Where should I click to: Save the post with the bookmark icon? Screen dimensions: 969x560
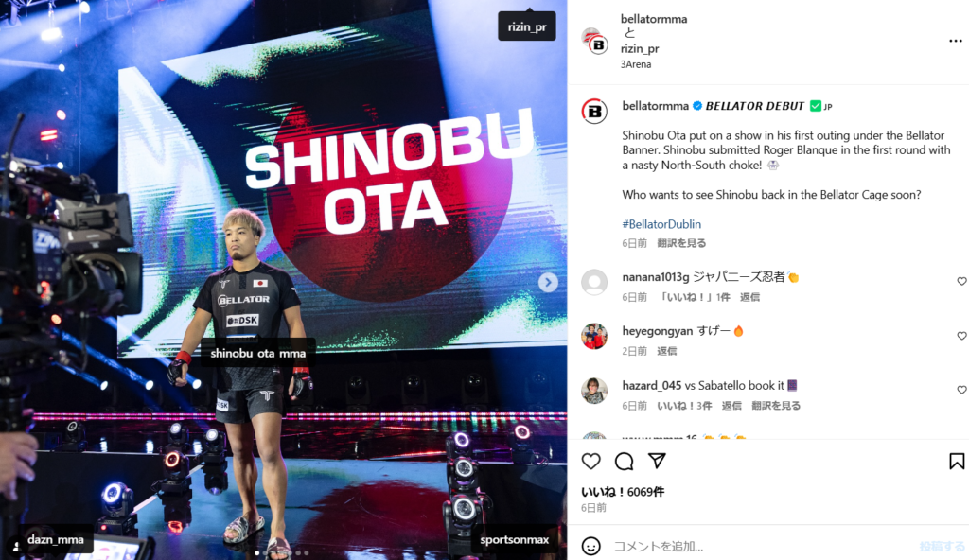coord(957,461)
